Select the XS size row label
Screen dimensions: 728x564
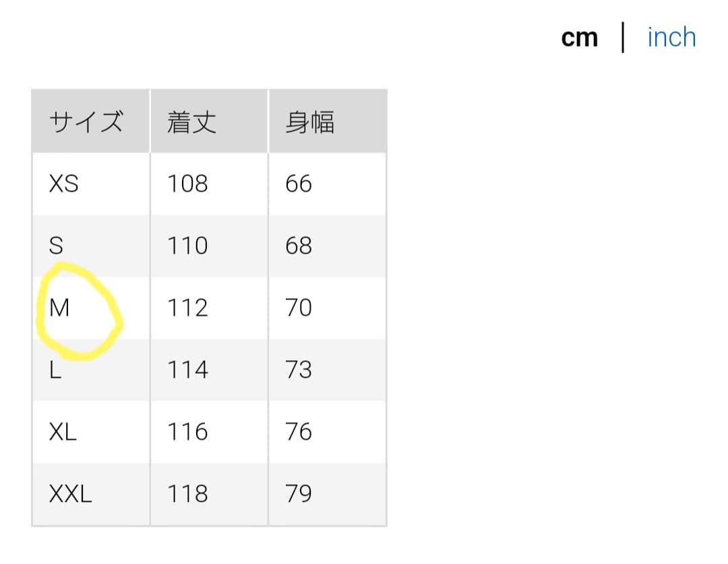(x=64, y=184)
